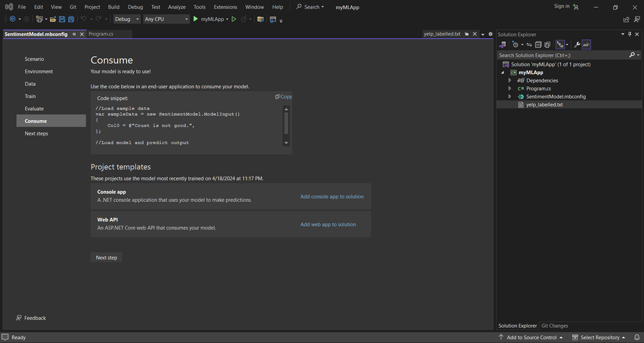Click the Feedback icon at bottom left
644x343 pixels.
click(19, 318)
